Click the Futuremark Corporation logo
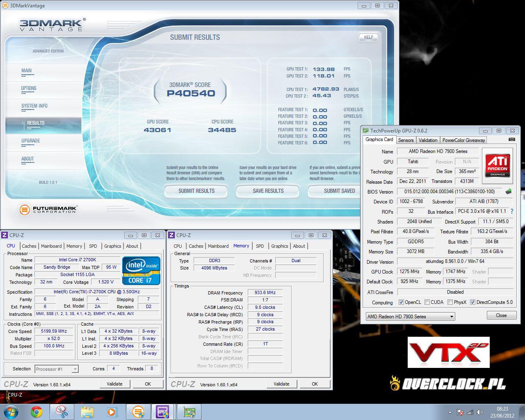This screenshot has height=420, width=525. [48, 210]
